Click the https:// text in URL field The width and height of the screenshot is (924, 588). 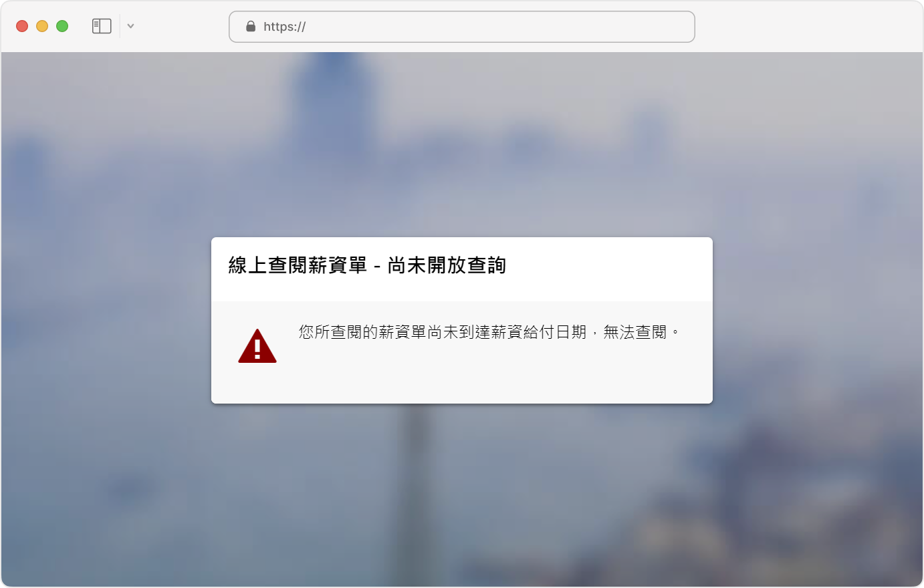(x=285, y=27)
